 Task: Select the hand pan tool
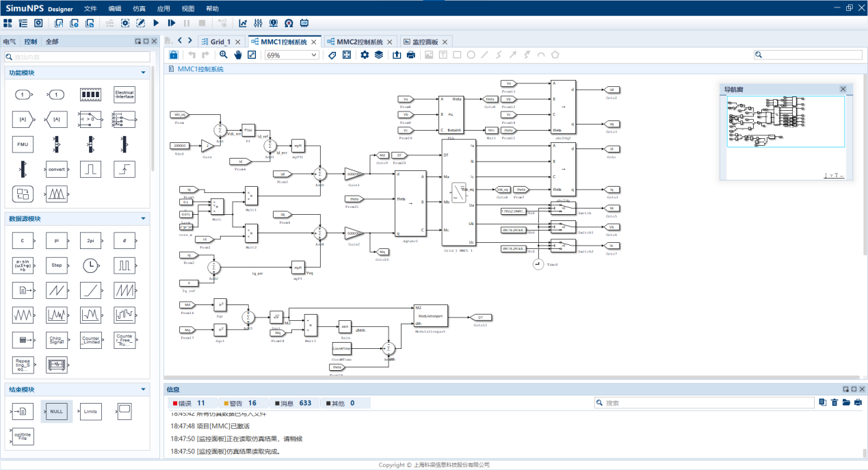click(x=238, y=55)
